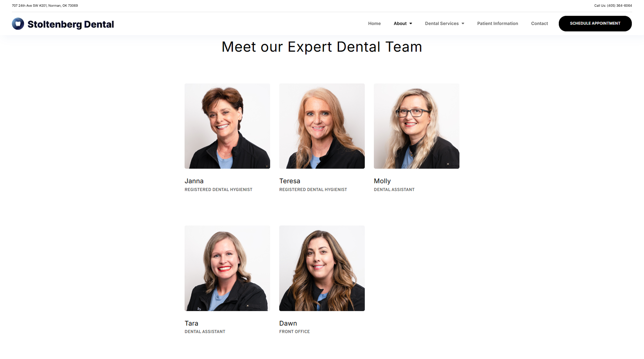
Task: Select Dawn's team photo
Action: 322,268
